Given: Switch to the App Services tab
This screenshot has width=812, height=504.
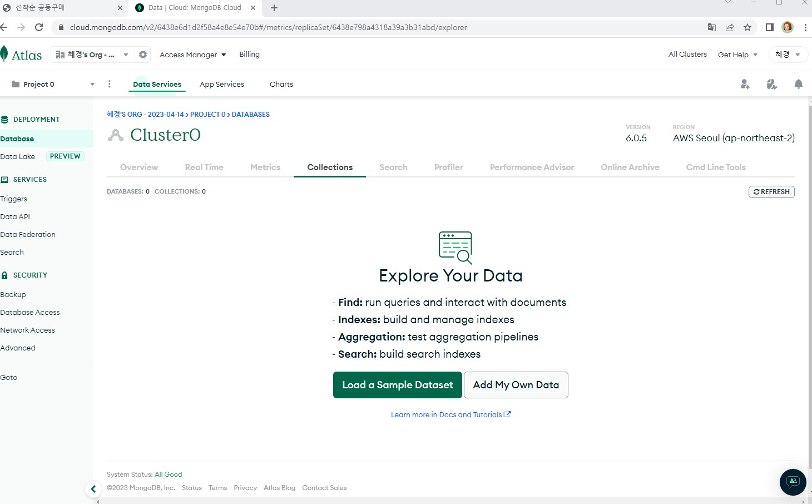Looking at the screenshot, I should pyautogui.click(x=222, y=84).
